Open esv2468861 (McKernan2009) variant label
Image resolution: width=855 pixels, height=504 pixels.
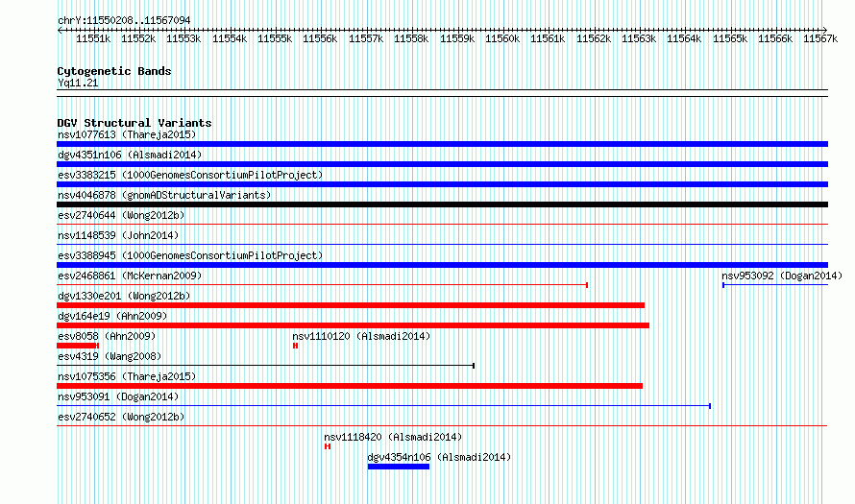coord(130,276)
